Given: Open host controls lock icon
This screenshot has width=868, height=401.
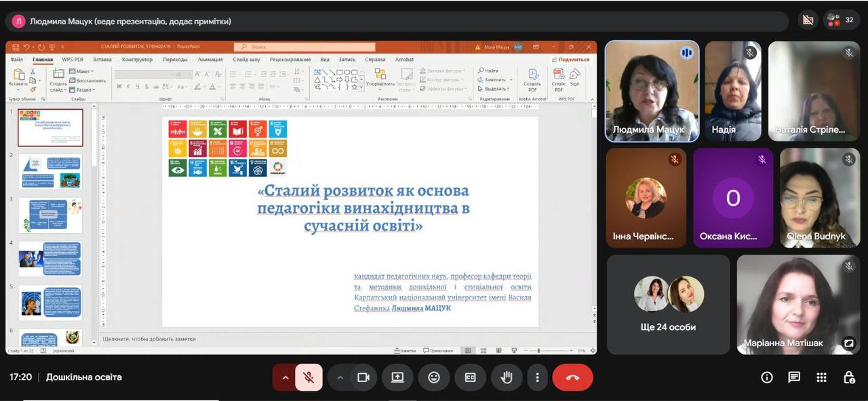Looking at the screenshot, I should tap(848, 377).
